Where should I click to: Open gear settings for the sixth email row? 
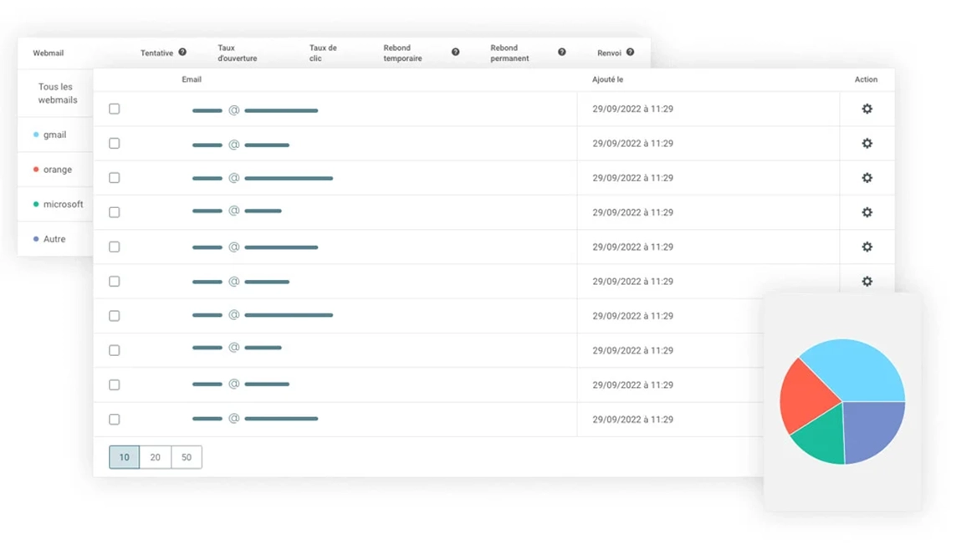[867, 282]
